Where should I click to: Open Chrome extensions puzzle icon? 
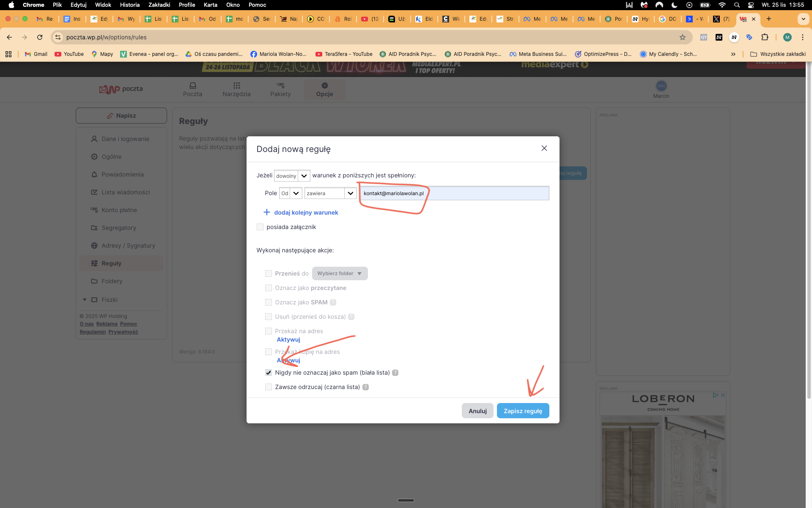tap(765, 37)
